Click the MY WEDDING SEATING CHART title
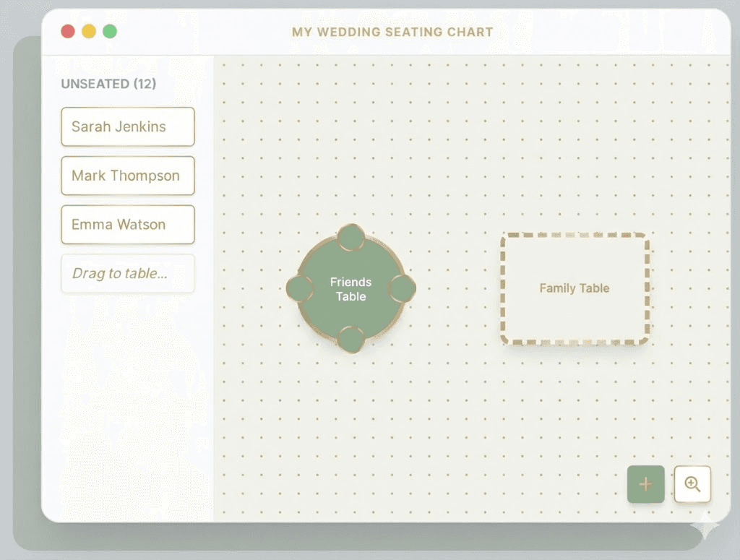Viewport: 740px width, 560px height. pyautogui.click(x=391, y=32)
